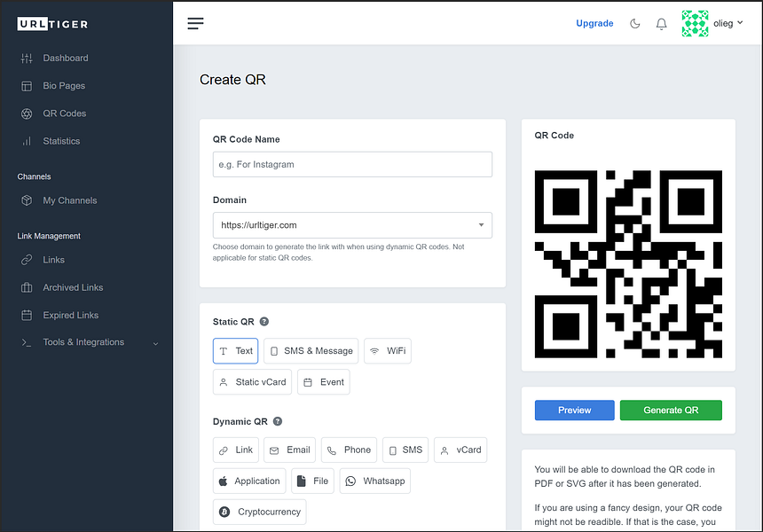Click the Dashboard sliders icon
This screenshot has height=532, width=763.
coord(27,59)
